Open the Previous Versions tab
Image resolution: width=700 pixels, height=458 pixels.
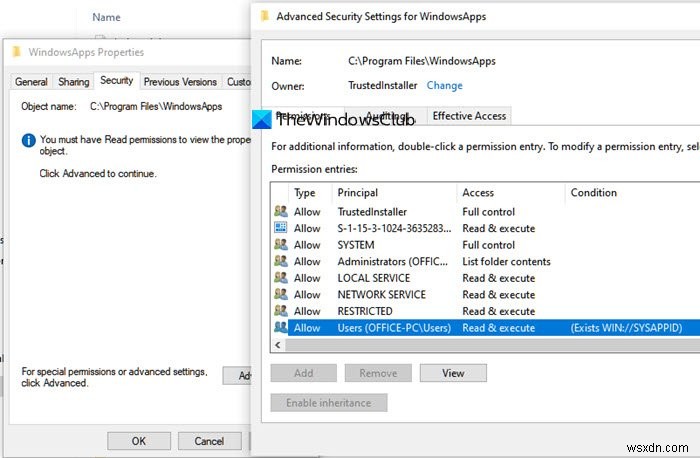180,82
